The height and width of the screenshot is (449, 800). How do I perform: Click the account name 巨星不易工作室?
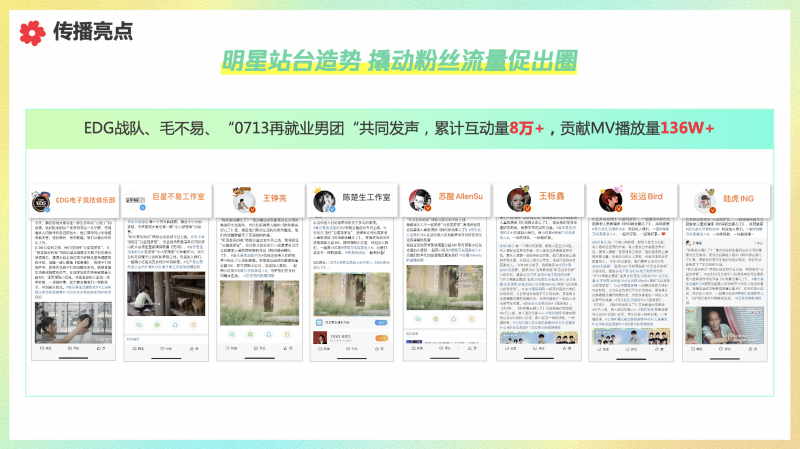tap(178, 196)
